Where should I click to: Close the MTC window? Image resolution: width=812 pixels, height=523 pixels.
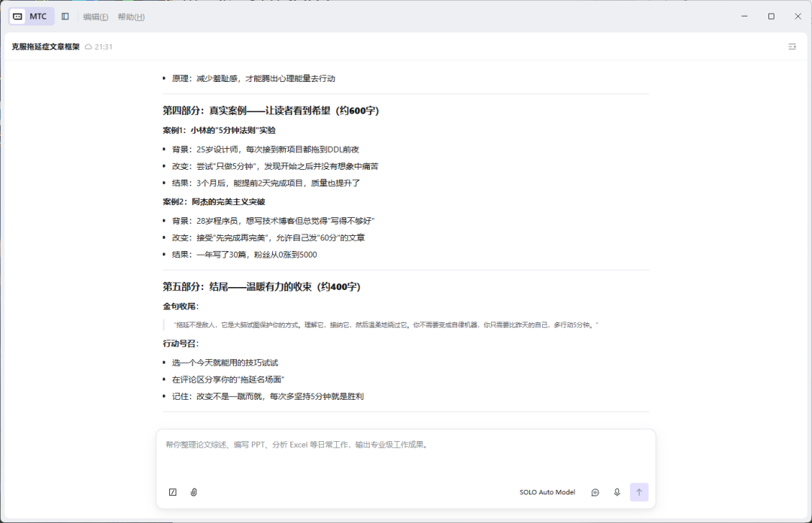point(798,17)
